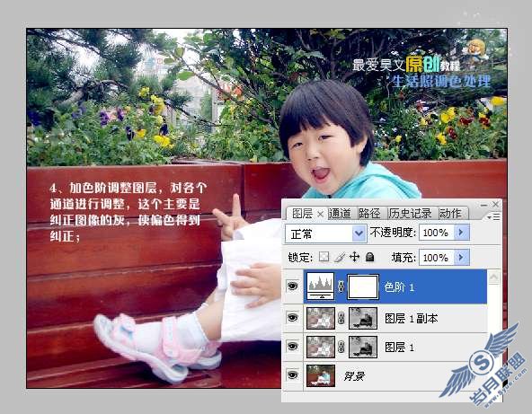This screenshot has width=532, height=414.
Task: Select the 图层 1 layer name
Action: coord(399,348)
